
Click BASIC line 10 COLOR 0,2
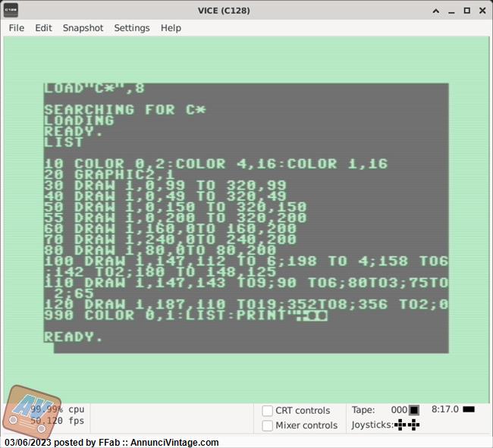click(215, 164)
